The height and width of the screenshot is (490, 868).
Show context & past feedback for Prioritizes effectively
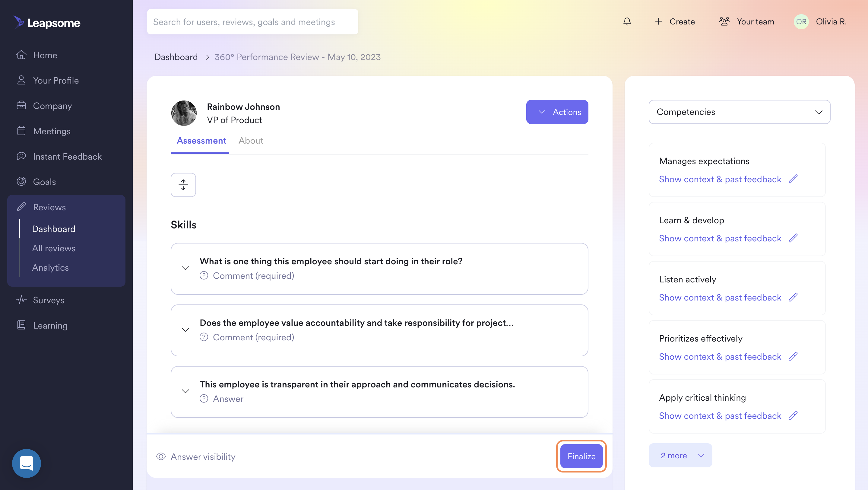click(720, 357)
